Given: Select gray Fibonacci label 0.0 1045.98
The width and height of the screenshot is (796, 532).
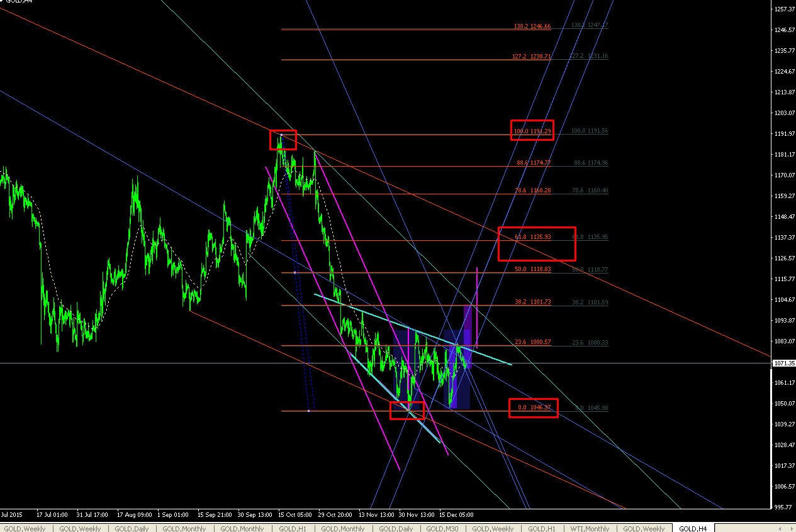Looking at the screenshot, I should click(x=592, y=407).
